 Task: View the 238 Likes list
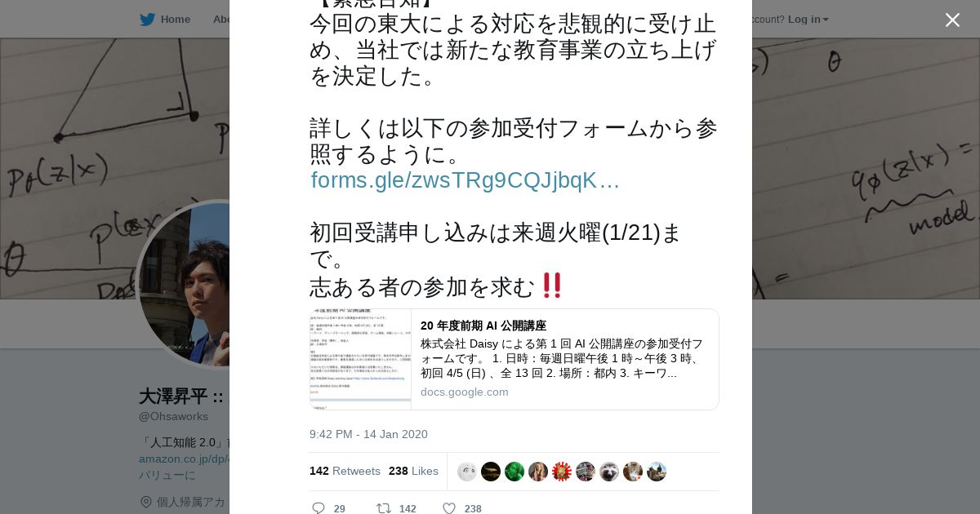413,471
